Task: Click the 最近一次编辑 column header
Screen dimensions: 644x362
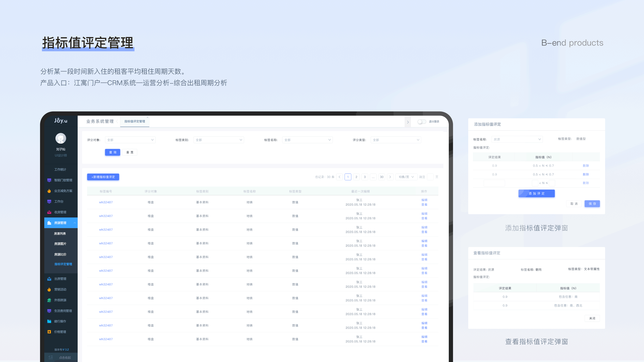Action: point(360,191)
